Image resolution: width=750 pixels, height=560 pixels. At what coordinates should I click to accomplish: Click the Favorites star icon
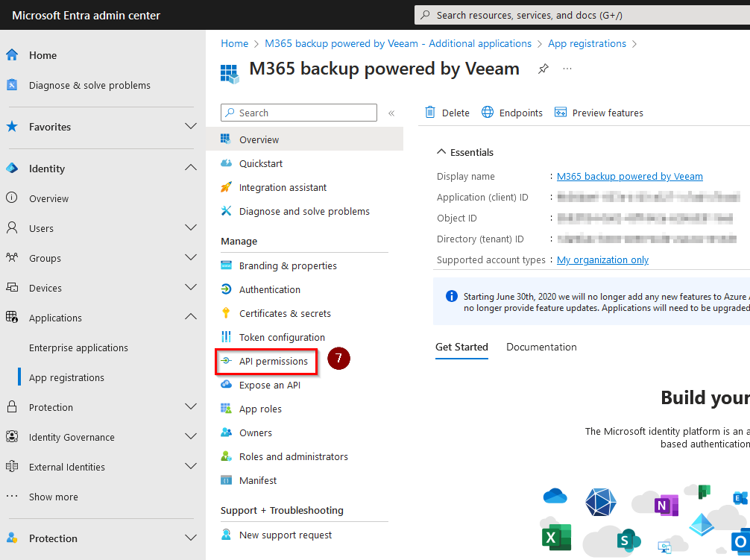point(12,127)
